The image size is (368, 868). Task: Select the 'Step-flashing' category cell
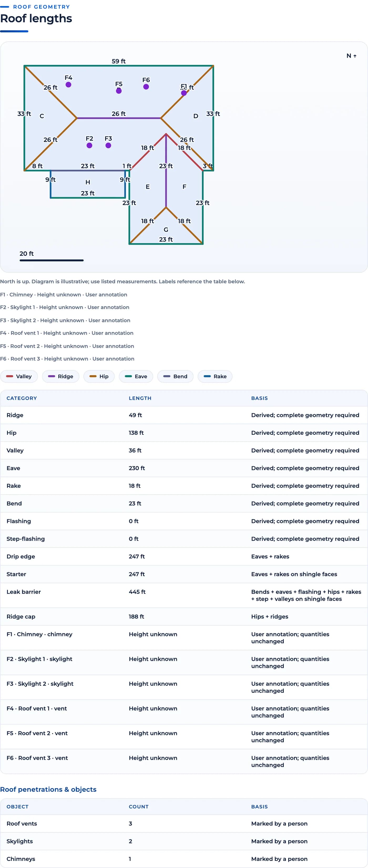[x=26, y=539]
